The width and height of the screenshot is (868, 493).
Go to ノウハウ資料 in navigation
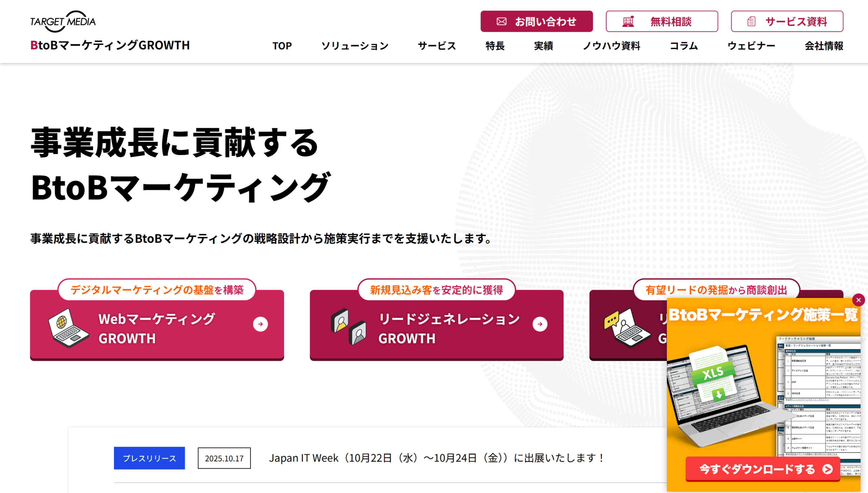click(x=611, y=46)
